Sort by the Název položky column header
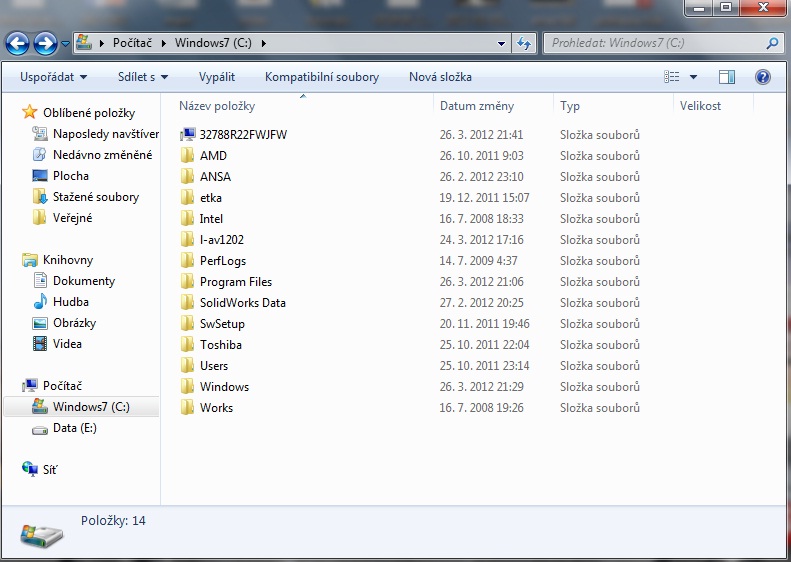 tap(305, 106)
